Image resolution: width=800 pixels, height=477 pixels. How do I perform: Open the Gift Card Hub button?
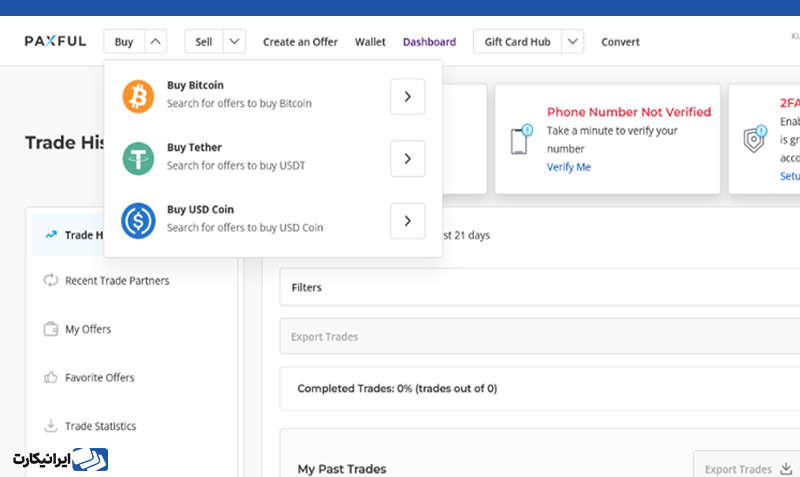tap(517, 42)
